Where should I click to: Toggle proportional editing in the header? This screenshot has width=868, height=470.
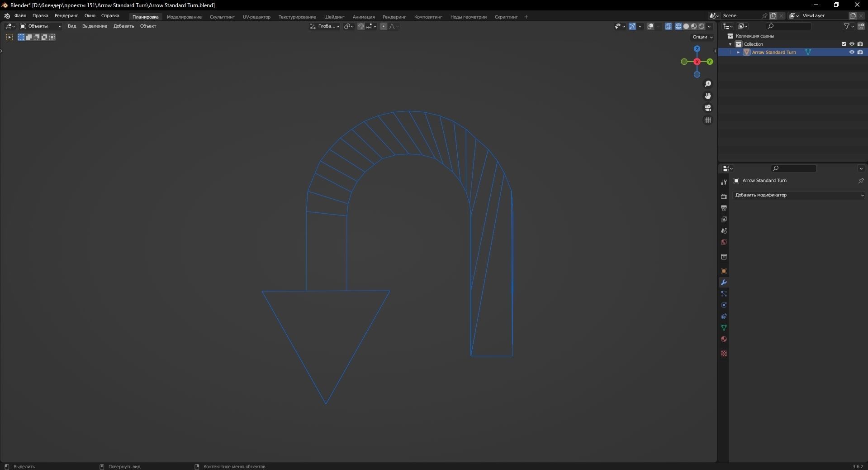pyautogui.click(x=384, y=26)
